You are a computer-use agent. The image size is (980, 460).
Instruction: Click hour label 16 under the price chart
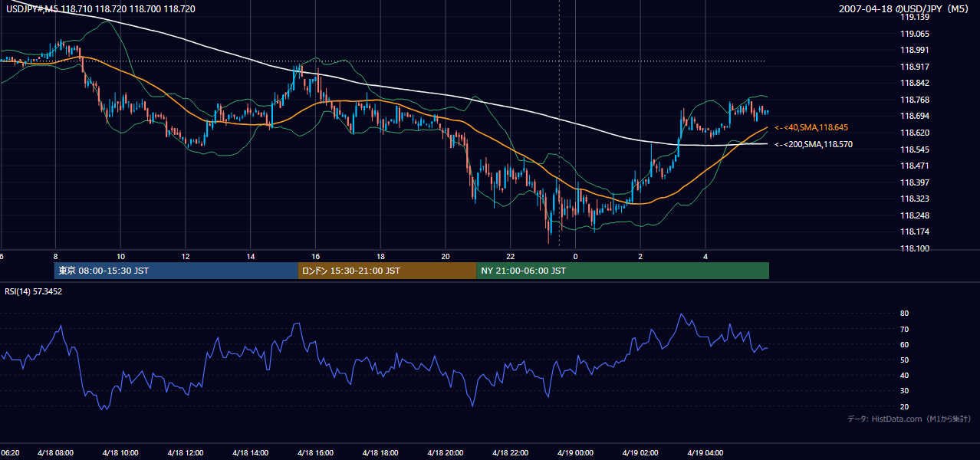[316, 256]
